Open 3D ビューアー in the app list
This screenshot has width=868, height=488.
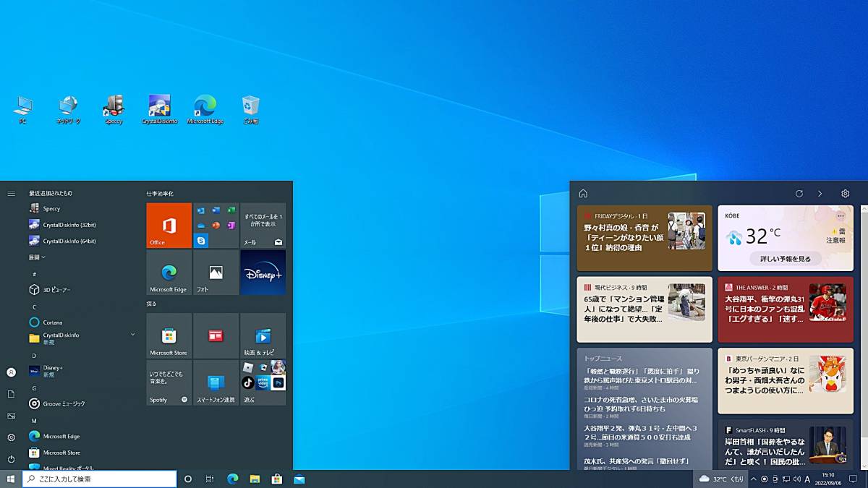pyautogui.click(x=83, y=290)
